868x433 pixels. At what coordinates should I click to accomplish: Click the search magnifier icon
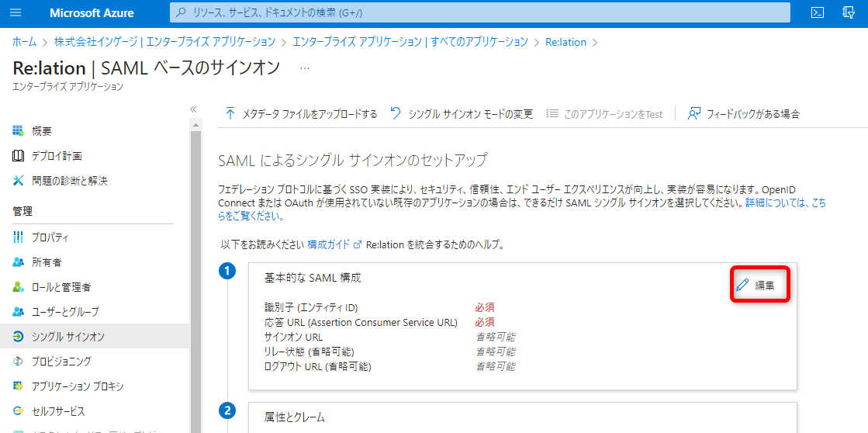coord(181,12)
